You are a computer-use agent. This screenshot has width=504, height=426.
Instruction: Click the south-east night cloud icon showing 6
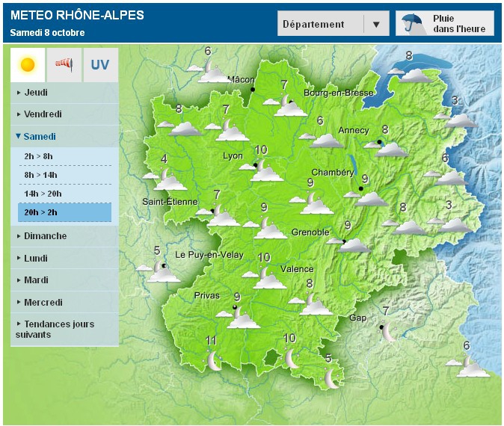468,366
